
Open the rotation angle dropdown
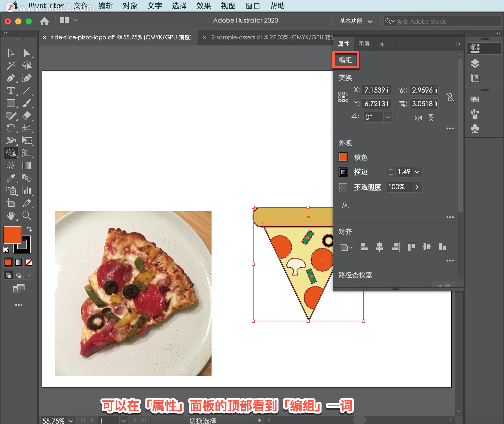tap(387, 117)
